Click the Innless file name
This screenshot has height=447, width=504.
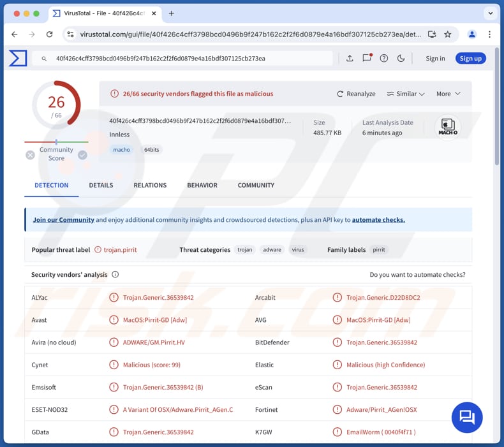click(x=119, y=135)
